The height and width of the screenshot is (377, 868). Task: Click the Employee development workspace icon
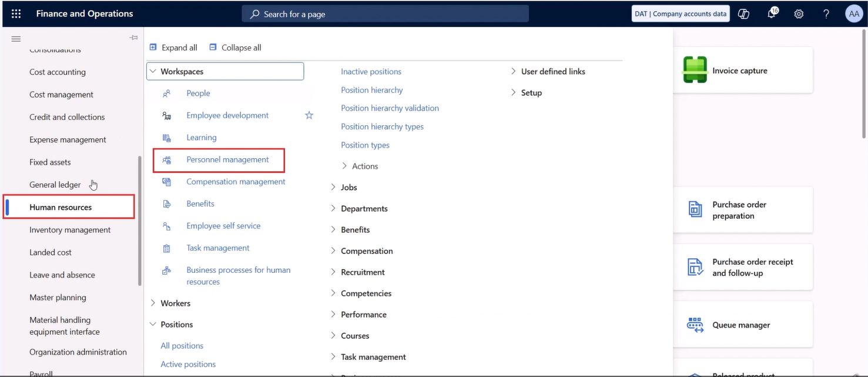click(166, 115)
